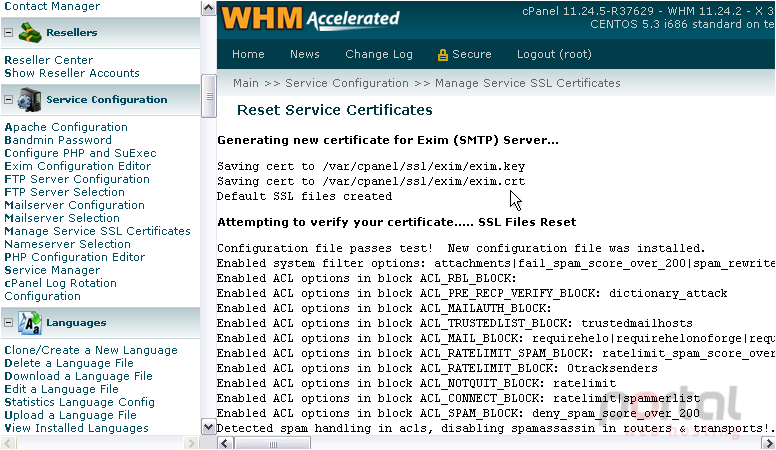Open PHP Configuration Editor
This screenshot has width=776, height=450.
pos(75,257)
